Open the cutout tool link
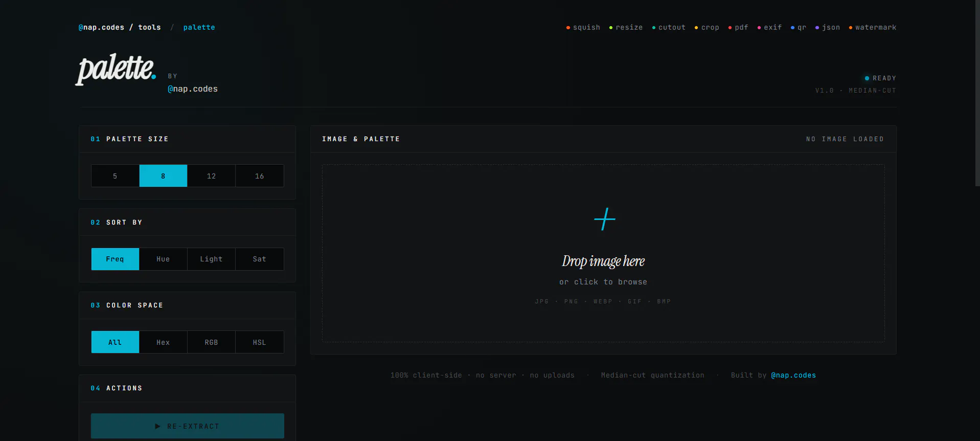Image resolution: width=980 pixels, height=441 pixels. point(669,28)
